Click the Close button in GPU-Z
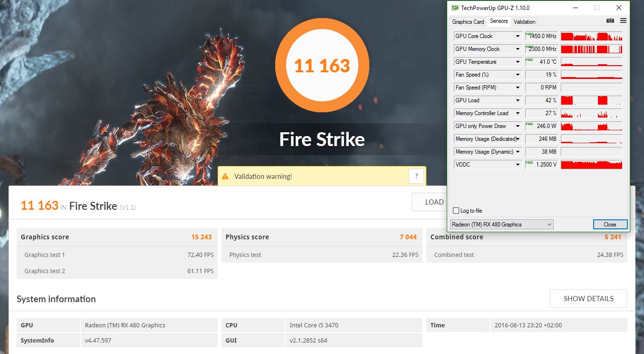 pos(610,225)
